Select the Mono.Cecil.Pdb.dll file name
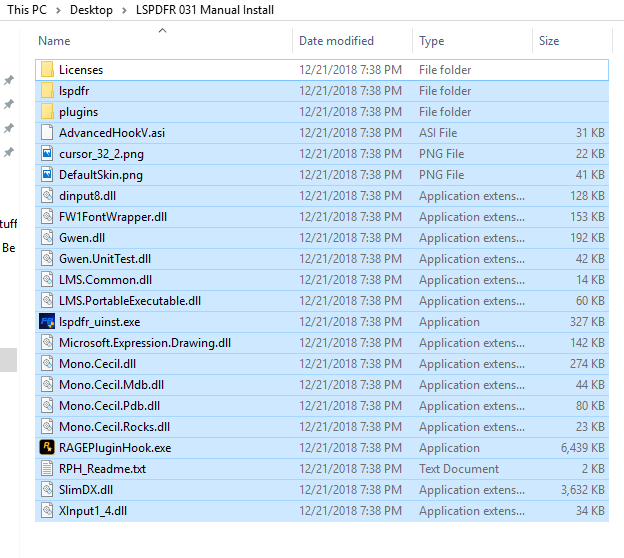The image size is (624, 558). click(x=109, y=406)
